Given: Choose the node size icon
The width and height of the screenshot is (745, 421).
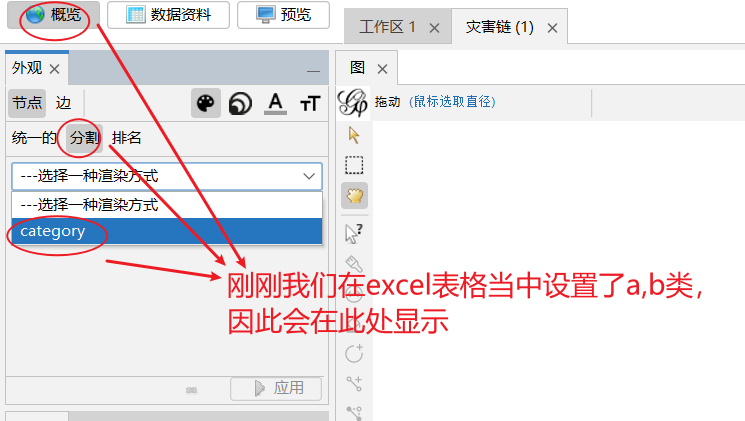Looking at the screenshot, I should click(240, 103).
